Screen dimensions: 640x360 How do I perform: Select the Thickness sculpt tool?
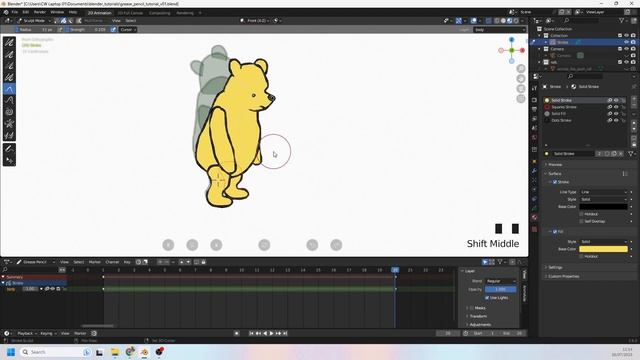[x=9, y=54]
